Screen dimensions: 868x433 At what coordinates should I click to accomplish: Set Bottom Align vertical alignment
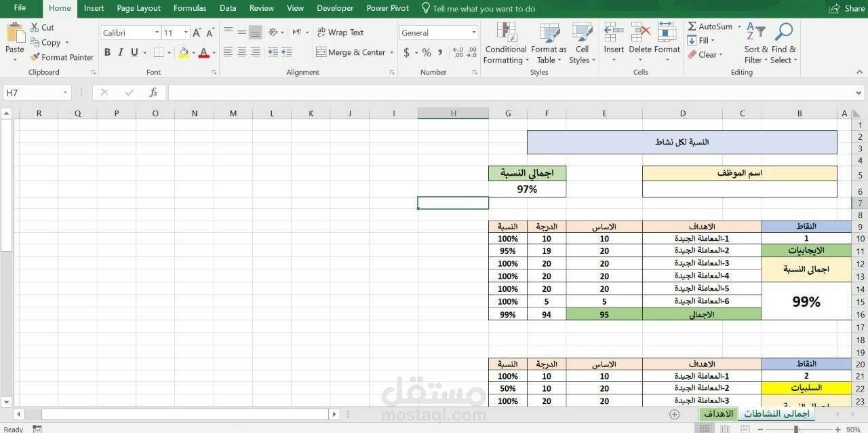(256, 32)
